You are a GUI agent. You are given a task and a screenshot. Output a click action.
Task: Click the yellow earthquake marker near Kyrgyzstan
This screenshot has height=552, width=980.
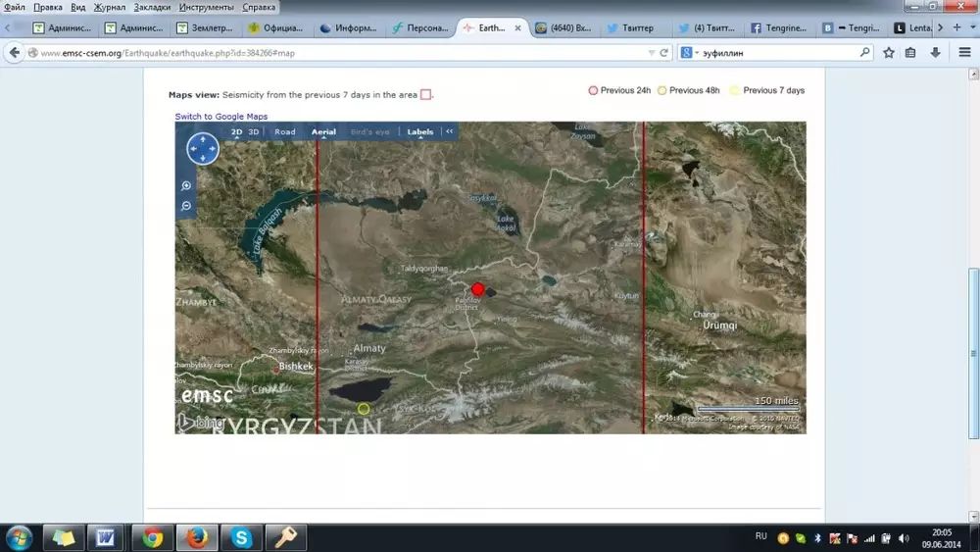pyautogui.click(x=364, y=408)
